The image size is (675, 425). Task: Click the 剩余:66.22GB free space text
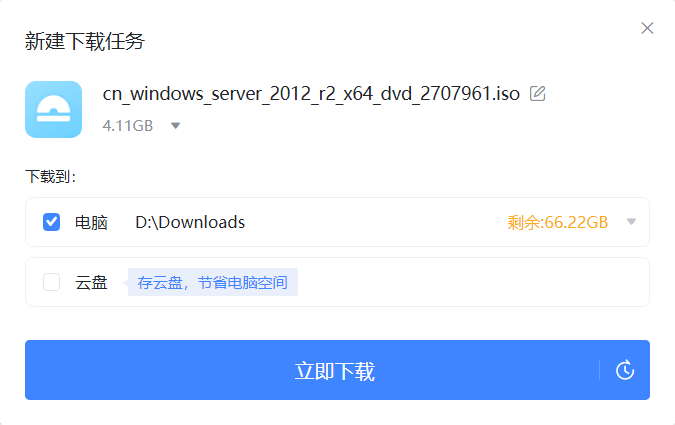(x=557, y=222)
